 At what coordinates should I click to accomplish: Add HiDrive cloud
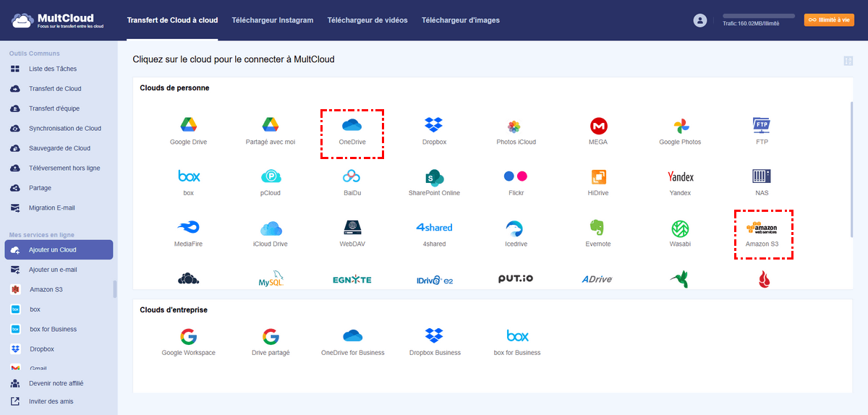pyautogui.click(x=598, y=183)
